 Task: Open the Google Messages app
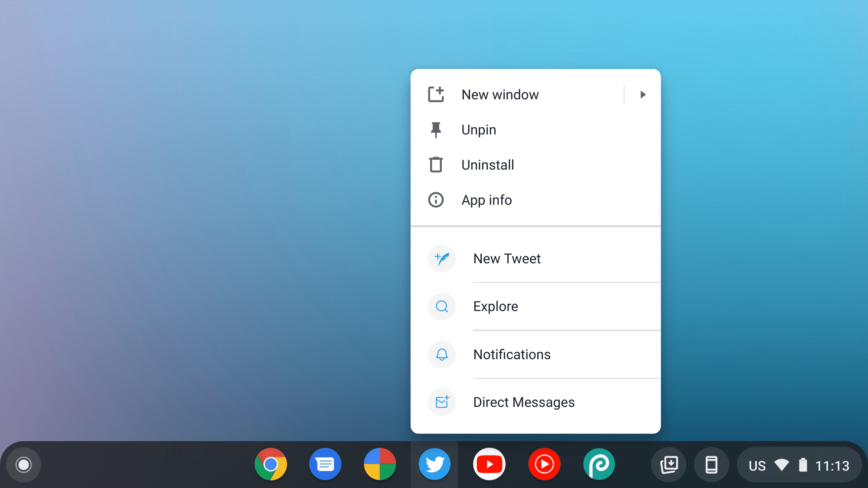325,465
